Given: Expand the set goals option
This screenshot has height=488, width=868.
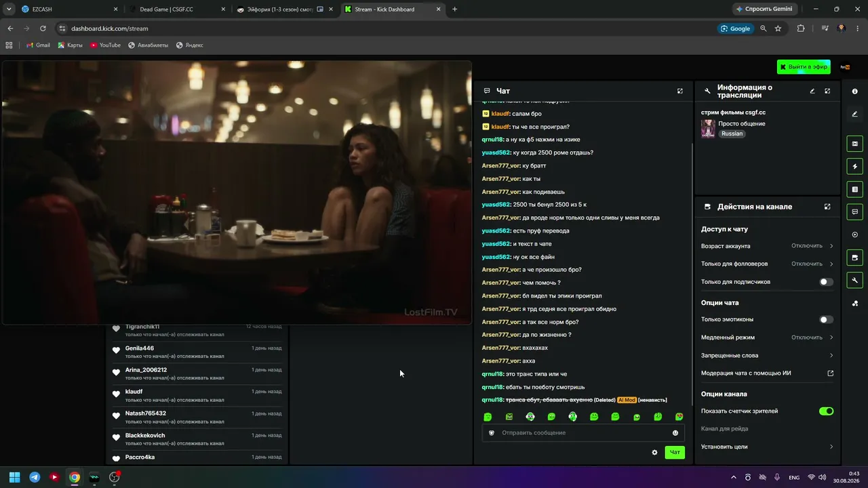Looking at the screenshot, I should (x=767, y=447).
